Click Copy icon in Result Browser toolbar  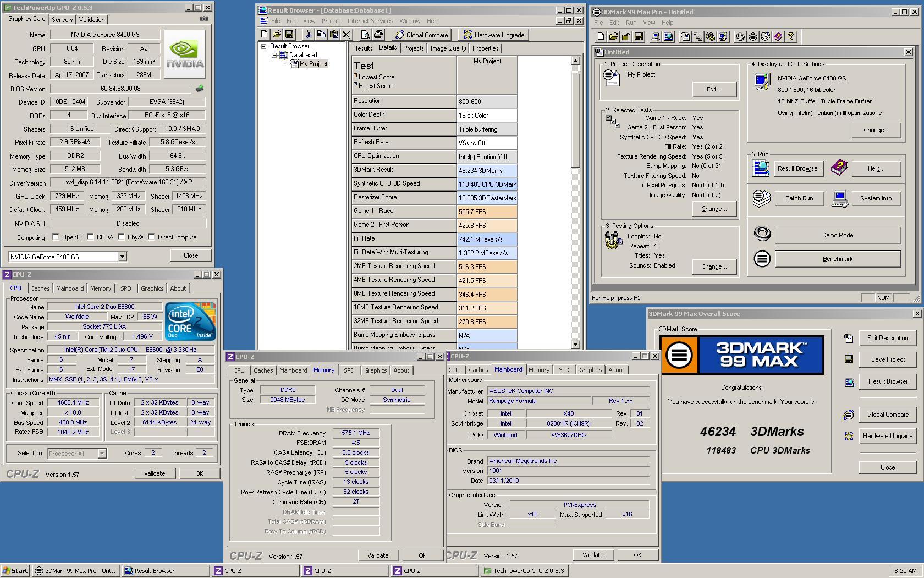coord(321,34)
